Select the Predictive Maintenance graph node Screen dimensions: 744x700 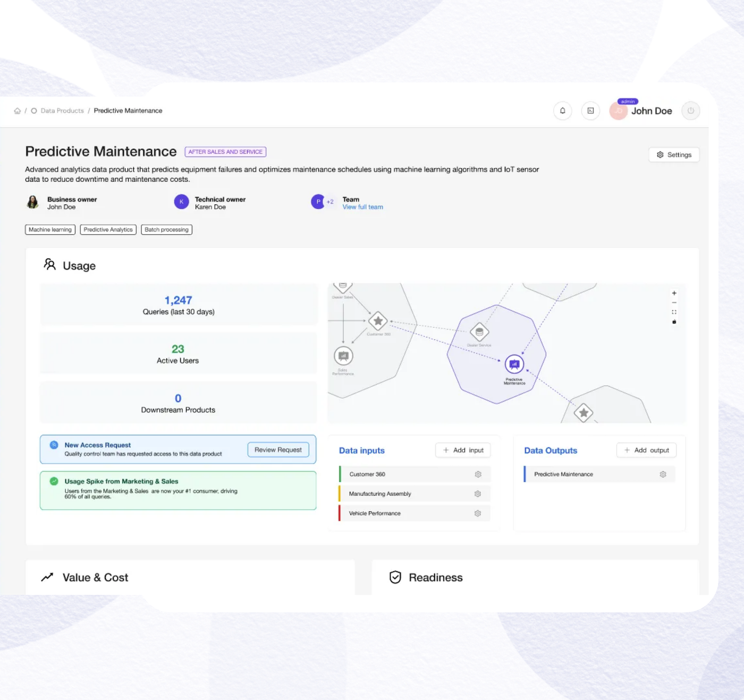[x=514, y=364]
